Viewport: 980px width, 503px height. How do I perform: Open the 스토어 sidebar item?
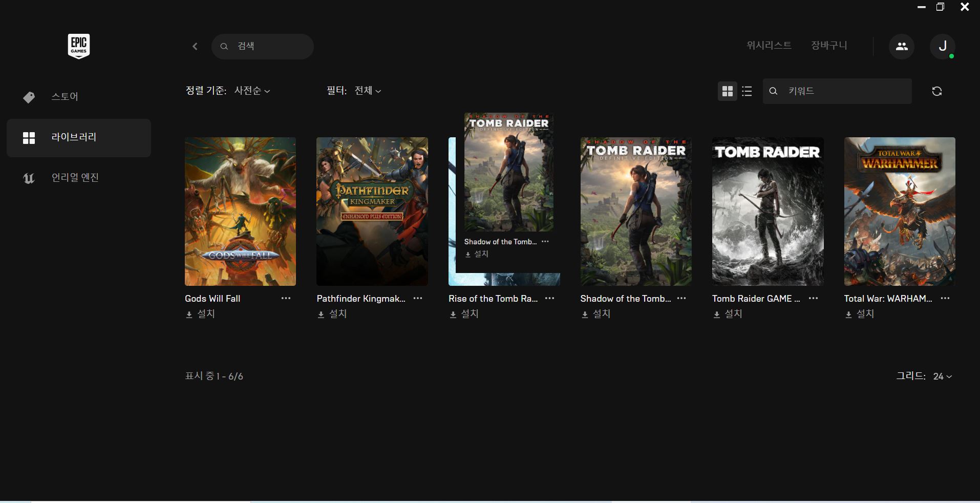pyautogui.click(x=65, y=97)
